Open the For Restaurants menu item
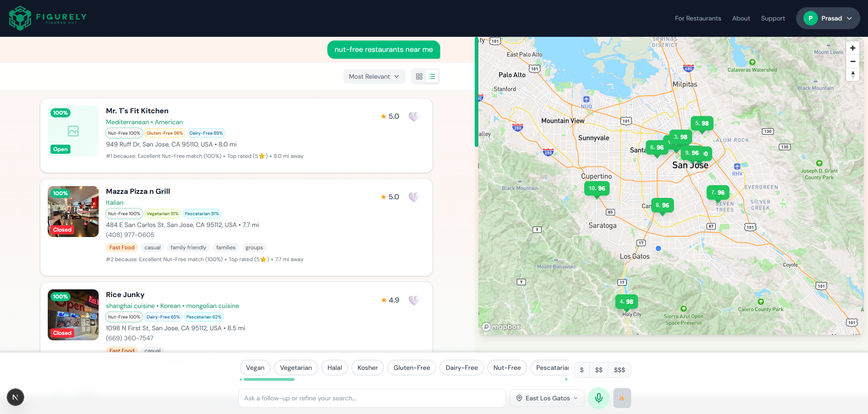 tap(697, 18)
